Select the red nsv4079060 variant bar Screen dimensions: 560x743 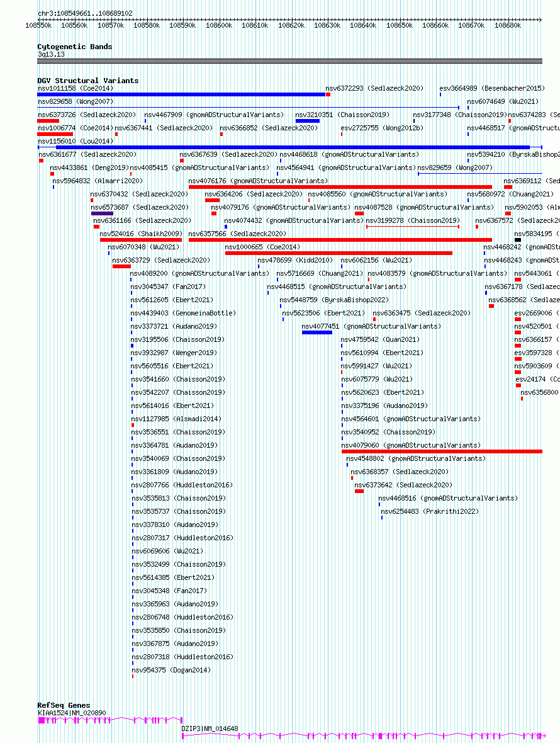(x=442, y=452)
